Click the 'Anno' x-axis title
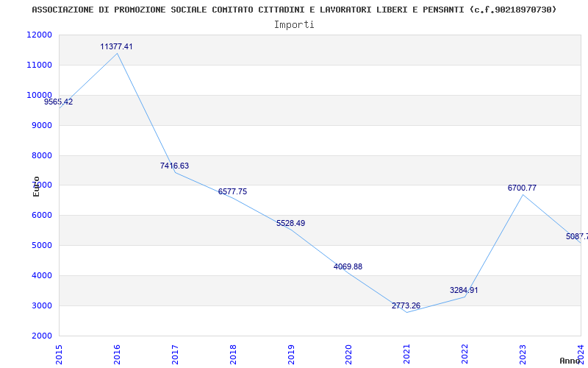This screenshot has width=588, height=368. point(570,361)
